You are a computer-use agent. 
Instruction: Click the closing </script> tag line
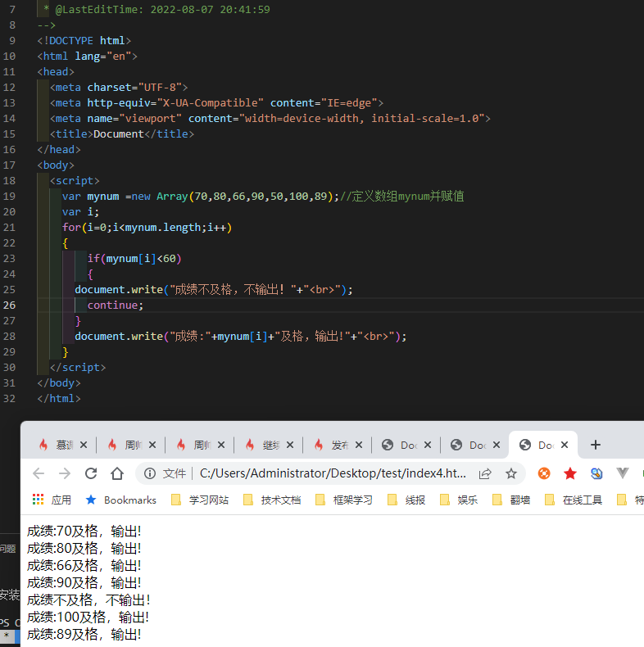[x=78, y=367]
